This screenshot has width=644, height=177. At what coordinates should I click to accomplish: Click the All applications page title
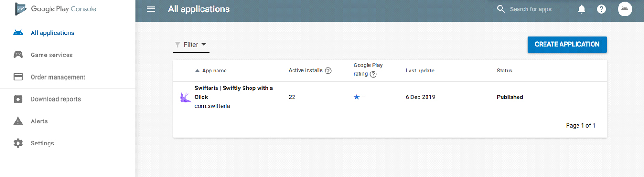pyautogui.click(x=199, y=9)
